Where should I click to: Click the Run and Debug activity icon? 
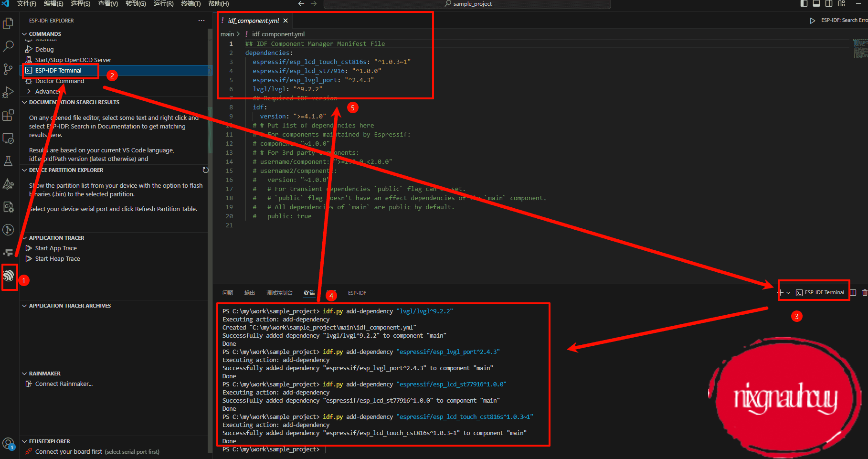point(8,92)
